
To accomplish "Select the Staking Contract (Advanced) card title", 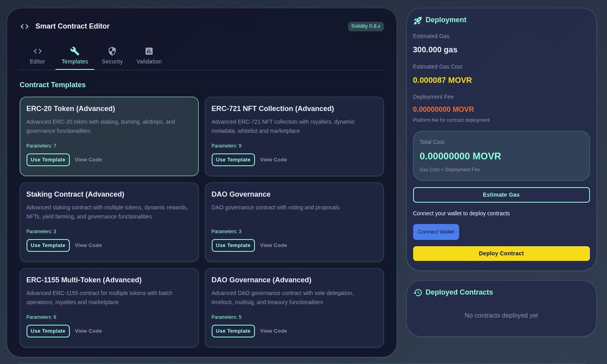I will coord(75,194).
